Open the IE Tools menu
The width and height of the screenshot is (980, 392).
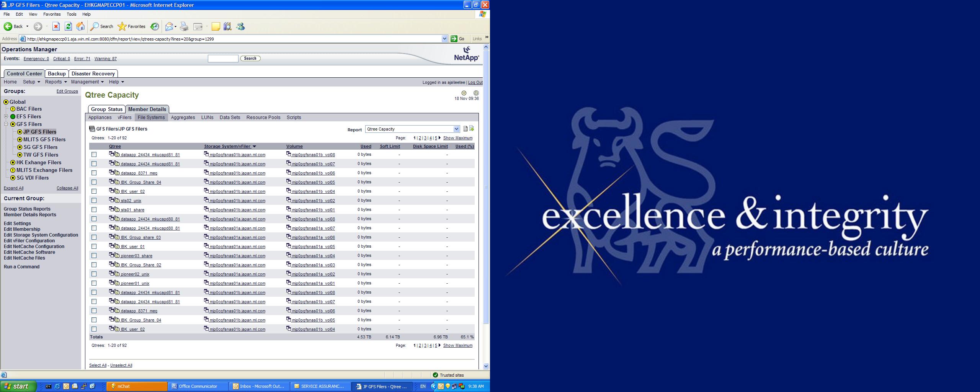pyautogui.click(x=72, y=14)
